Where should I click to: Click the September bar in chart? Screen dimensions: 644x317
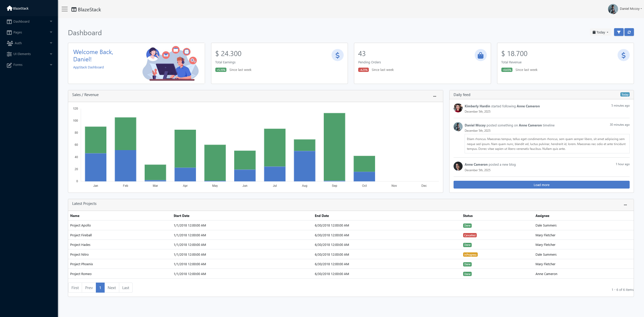[x=334, y=147]
